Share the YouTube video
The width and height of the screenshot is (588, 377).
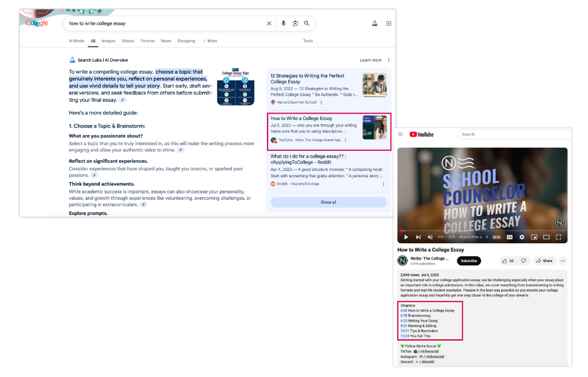pos(544,261)
